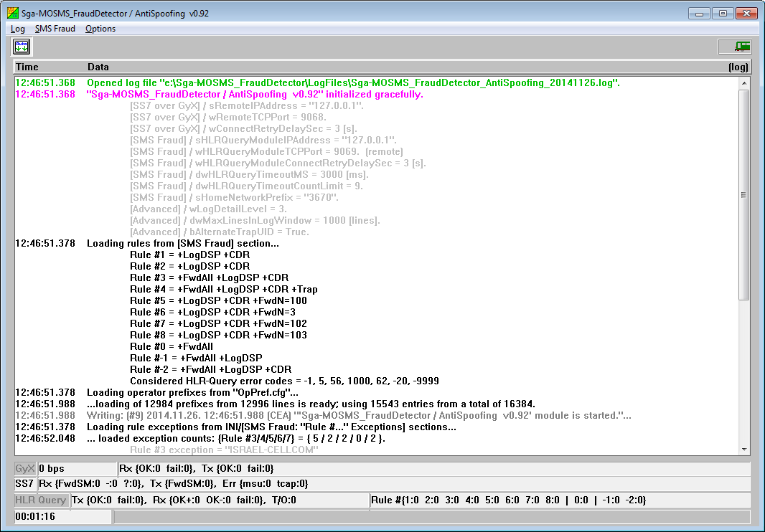Screen dimensions: 765x532
Task: Select the Rule #-1 = +FwdAll +LogDSP line
Action: click(196, 358)
